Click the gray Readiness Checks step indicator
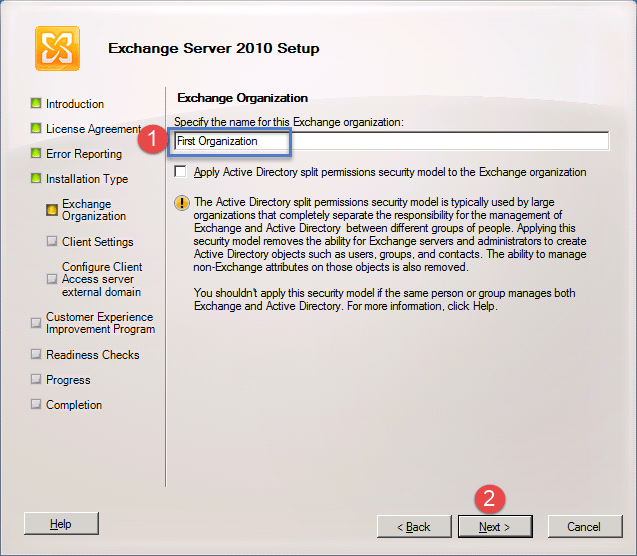 pyautogui.click(x=36, y=354)
